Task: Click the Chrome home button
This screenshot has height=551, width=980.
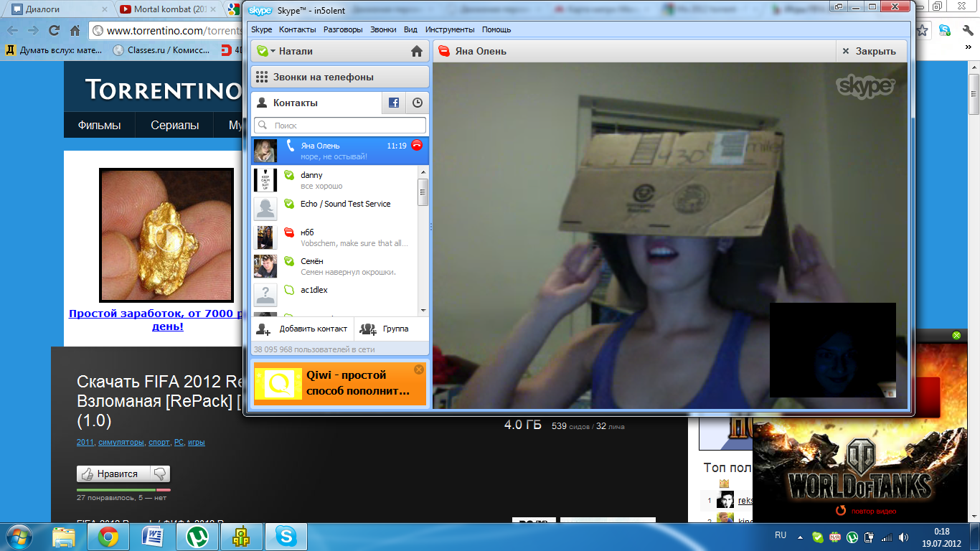Action: click(x=75, y=30)
